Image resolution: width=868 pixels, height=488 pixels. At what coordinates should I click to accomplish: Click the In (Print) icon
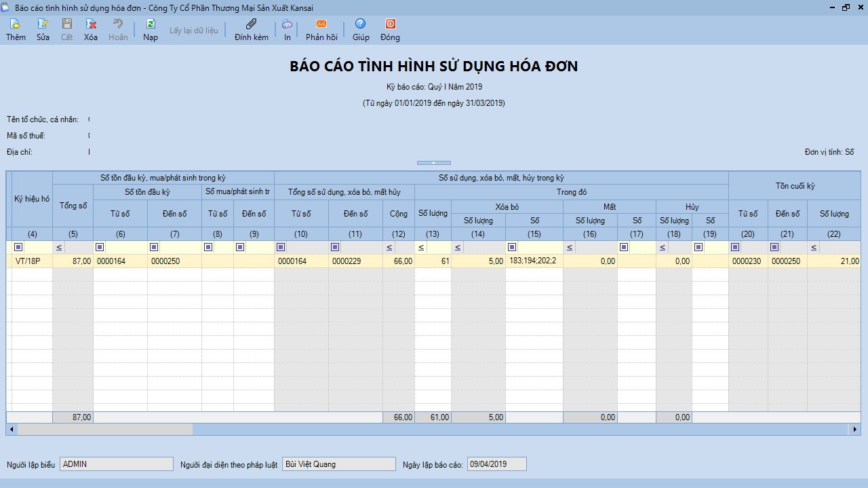click(x=288, y=24)
